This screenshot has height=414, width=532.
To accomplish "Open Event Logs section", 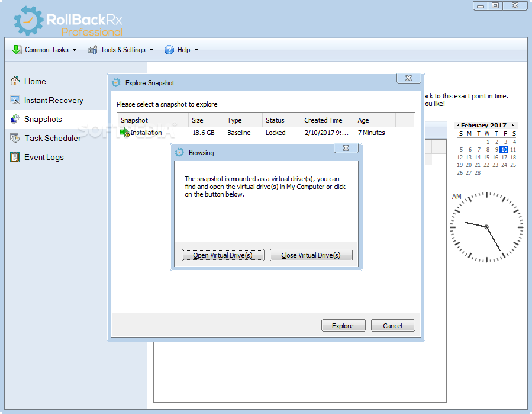I will (44, 157).
